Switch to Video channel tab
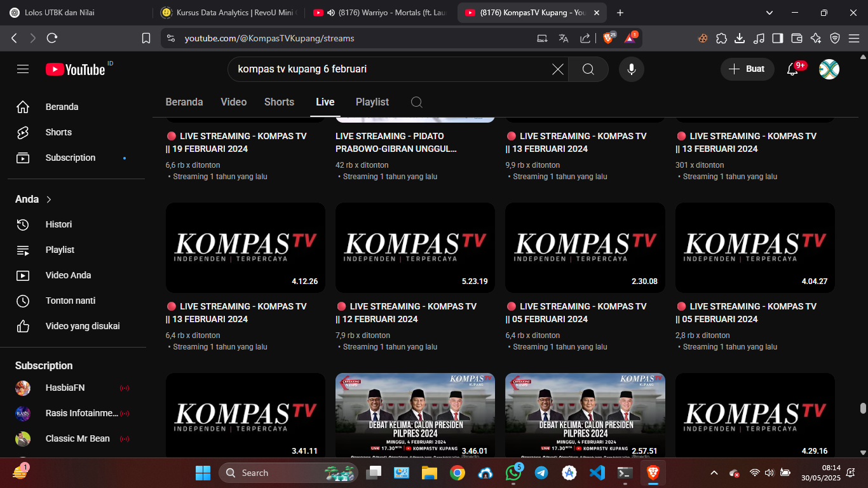 [x=234, y=102]
